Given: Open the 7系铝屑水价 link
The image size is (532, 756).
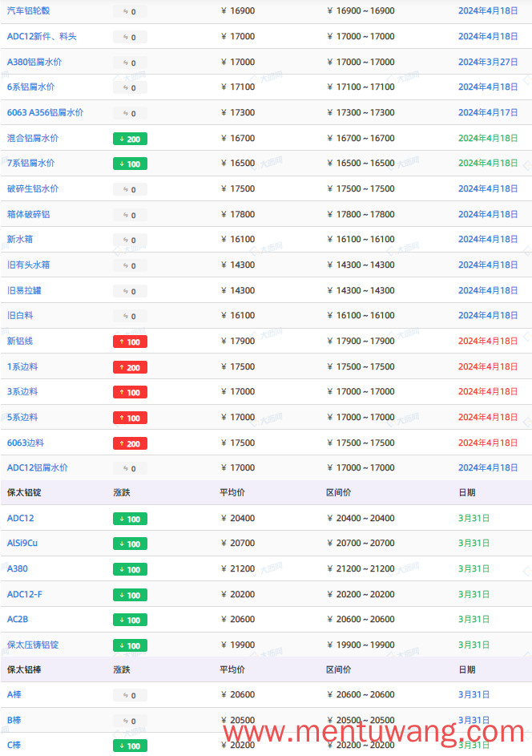Looking at the screenshot, I should coord(30,163).
